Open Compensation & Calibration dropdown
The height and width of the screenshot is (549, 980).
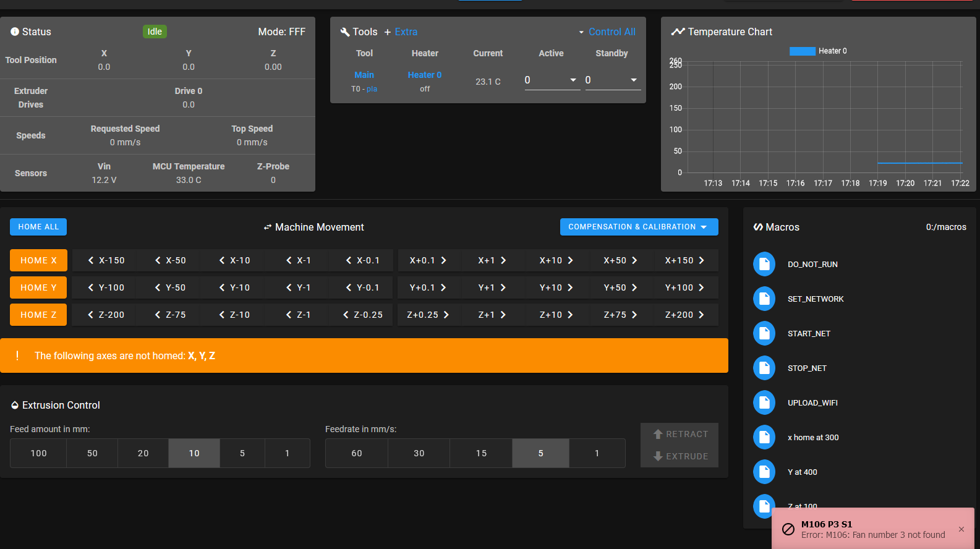[639, 227]
